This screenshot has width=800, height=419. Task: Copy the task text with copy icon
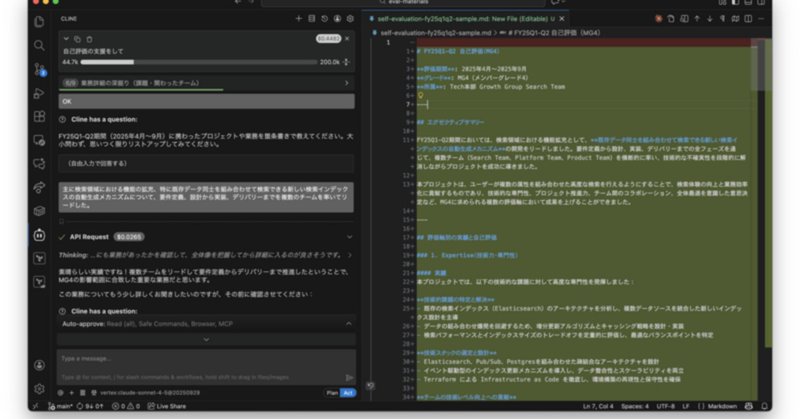pos(77,39)
